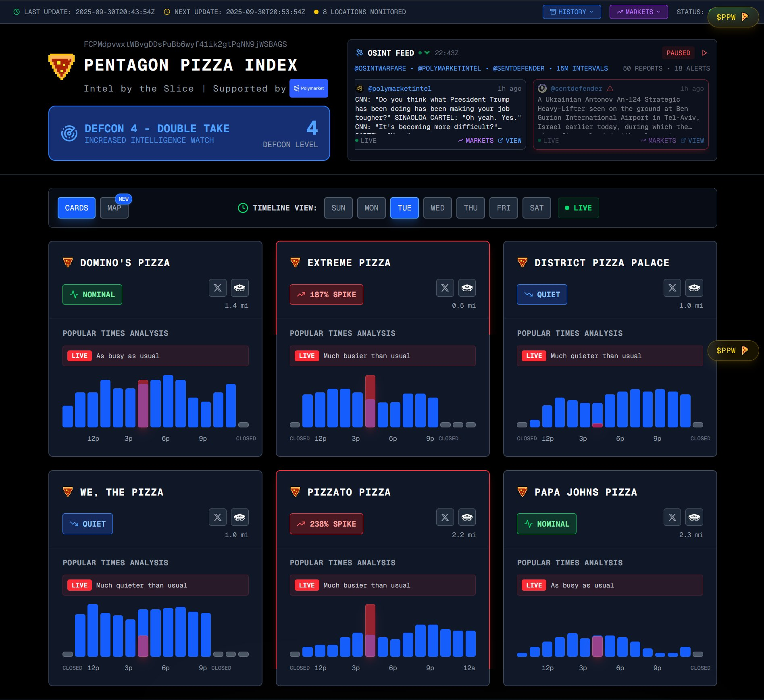This screenshot has width=764, height=700.
Task: Open VIEW link on polymarketintel post
Action: point(510,141)
